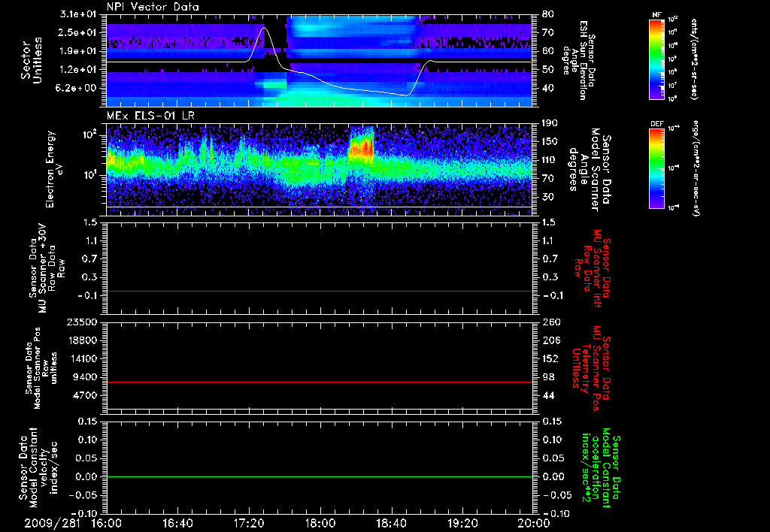This screenshot has width=770, height=532.
Task: Click the 'Model Scanner Angle degrees' axis label
Action: (x=590, y=170)
